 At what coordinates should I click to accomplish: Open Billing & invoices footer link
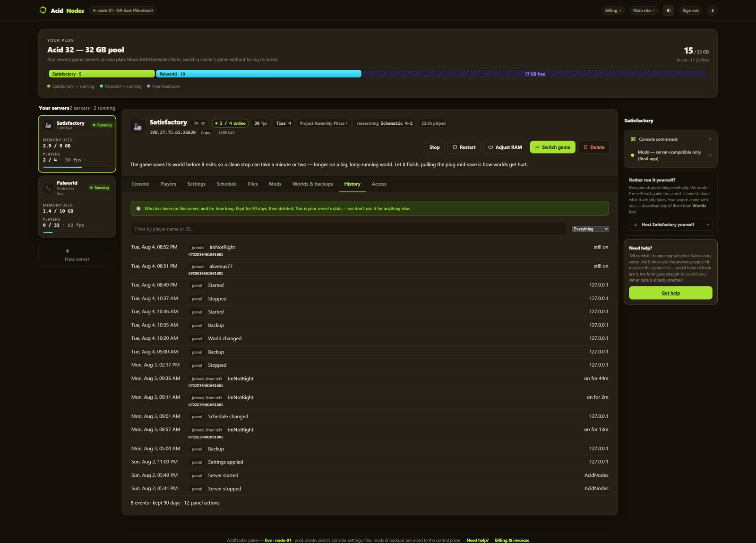coord(512,540)
